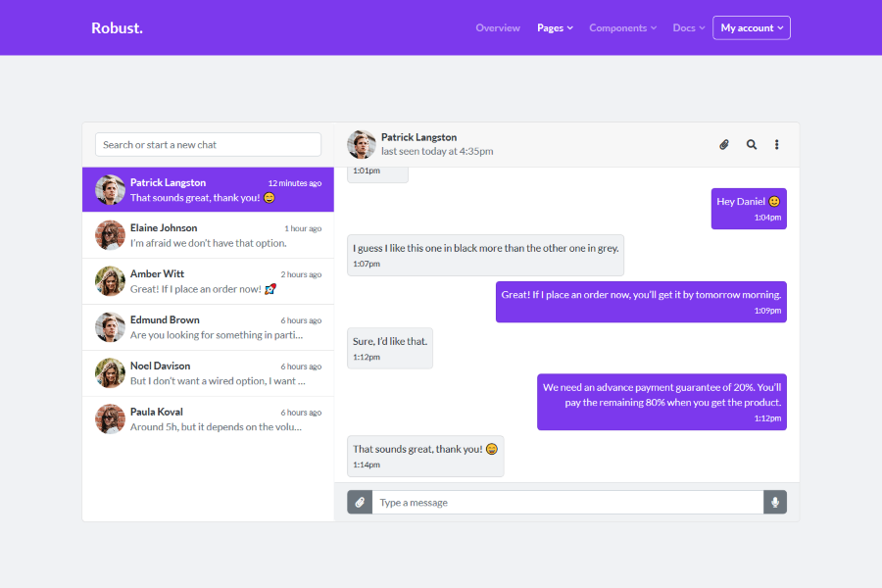Go to the Overview page

tap(498, 28)
